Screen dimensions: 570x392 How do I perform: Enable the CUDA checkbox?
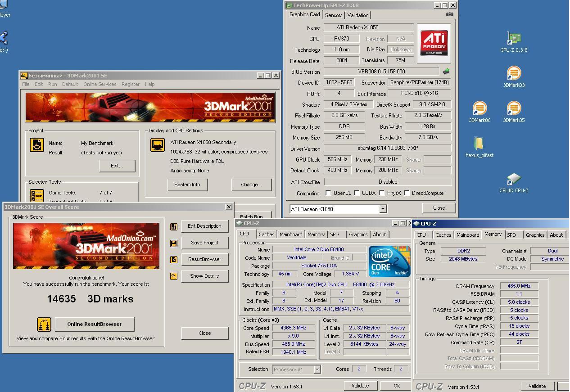tap(357, 193)
